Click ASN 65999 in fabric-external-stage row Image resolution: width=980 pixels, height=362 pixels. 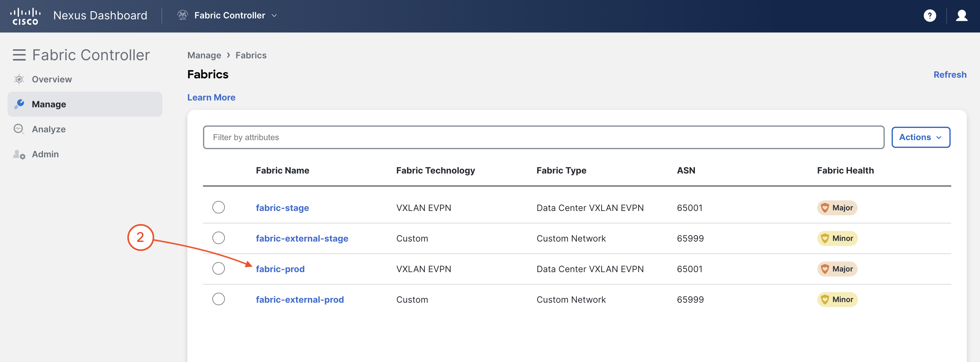[x=690, y=238]
